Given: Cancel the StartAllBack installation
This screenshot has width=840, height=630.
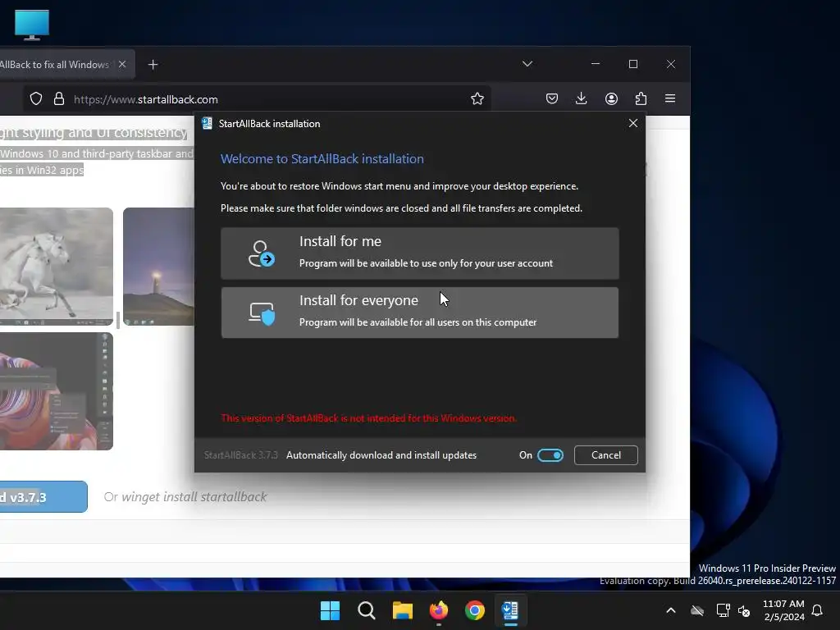Looking at the screenshot, I should click(606, 454).
